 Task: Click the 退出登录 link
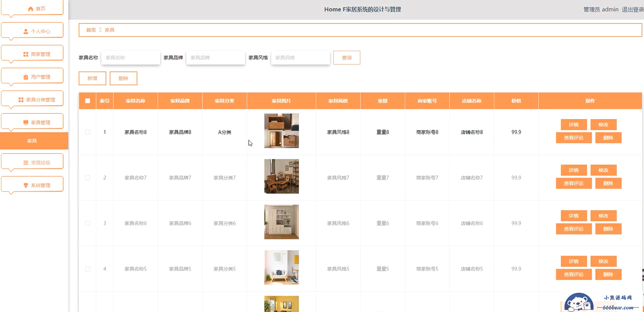[632, 9]
